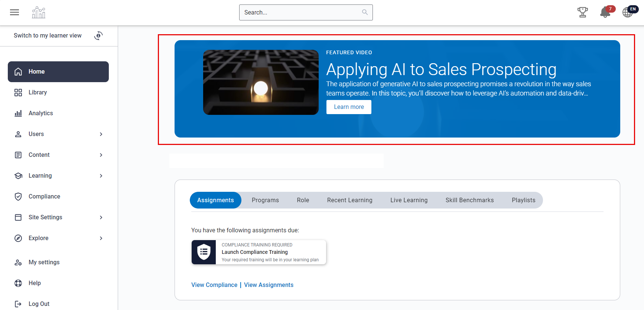
Task: Select the Skill Benchmarks tab
Action: pyautogui.click(x=469, y=200)
